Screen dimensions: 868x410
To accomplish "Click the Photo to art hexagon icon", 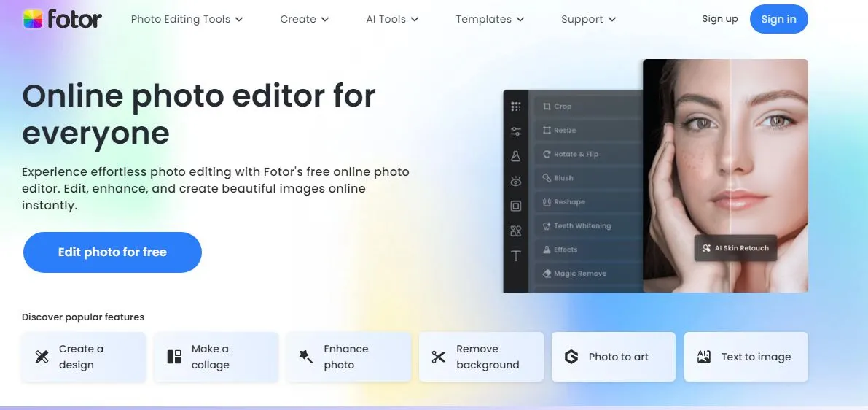I will 571,357.
